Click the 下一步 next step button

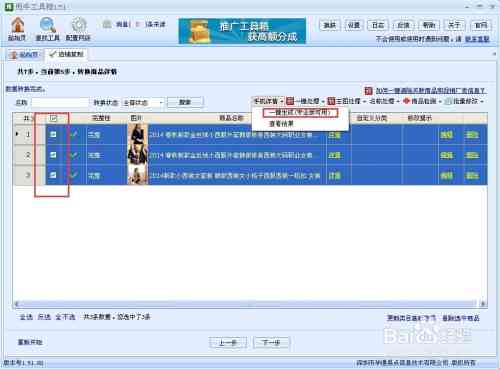[x=271, y=342]
